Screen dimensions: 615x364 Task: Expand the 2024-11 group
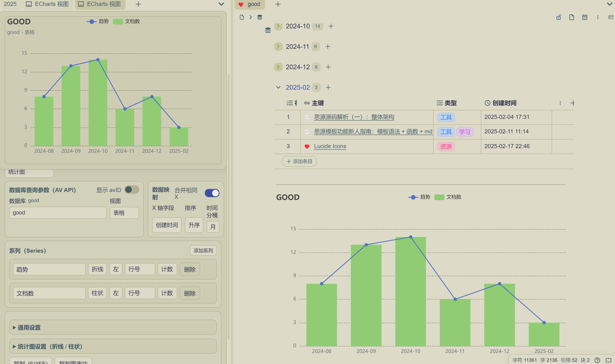point(278,47)
